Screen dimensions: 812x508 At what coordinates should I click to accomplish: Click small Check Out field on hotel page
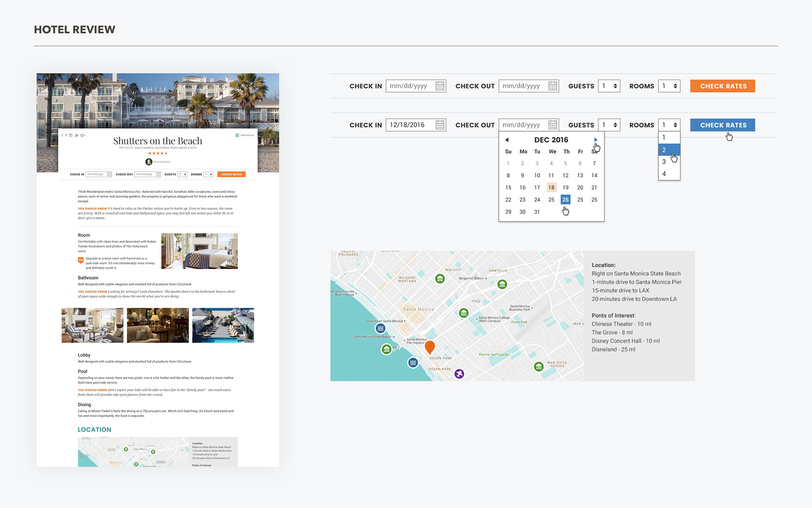coord(148,174)
